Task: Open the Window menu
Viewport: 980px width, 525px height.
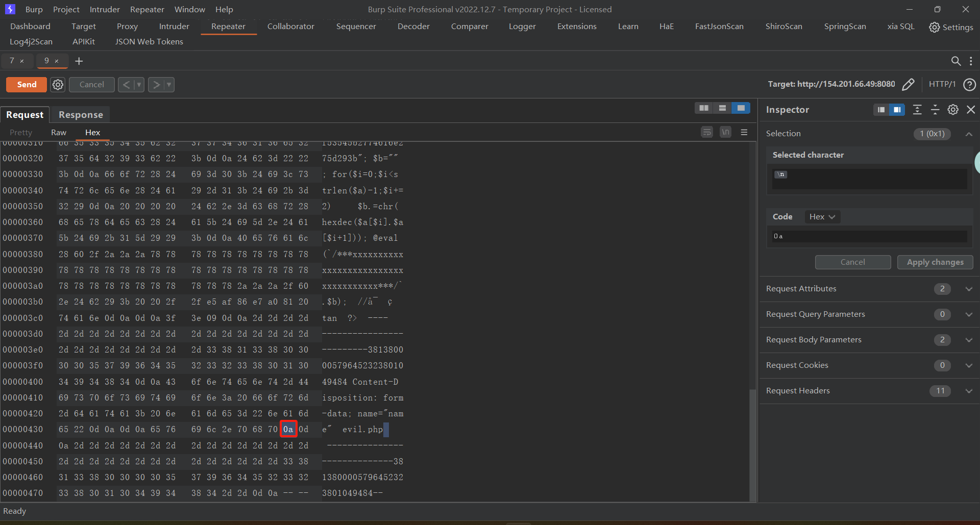Action: tap(190, 9)
